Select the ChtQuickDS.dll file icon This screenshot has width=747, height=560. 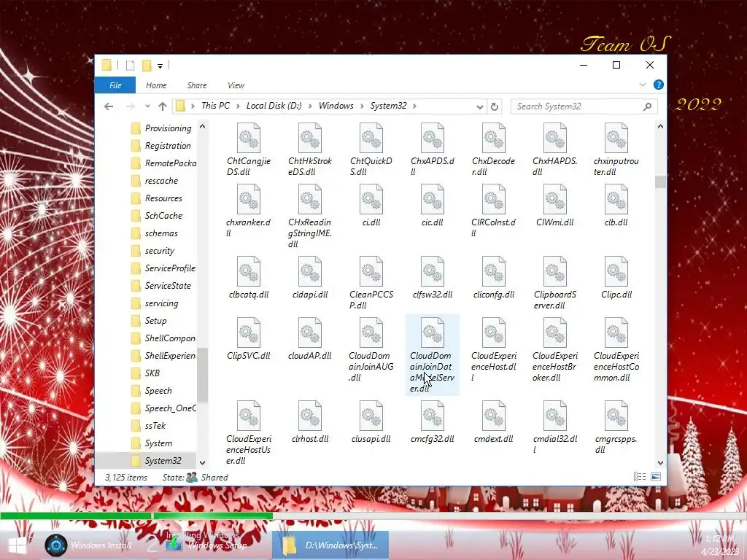tap(371, 138)
